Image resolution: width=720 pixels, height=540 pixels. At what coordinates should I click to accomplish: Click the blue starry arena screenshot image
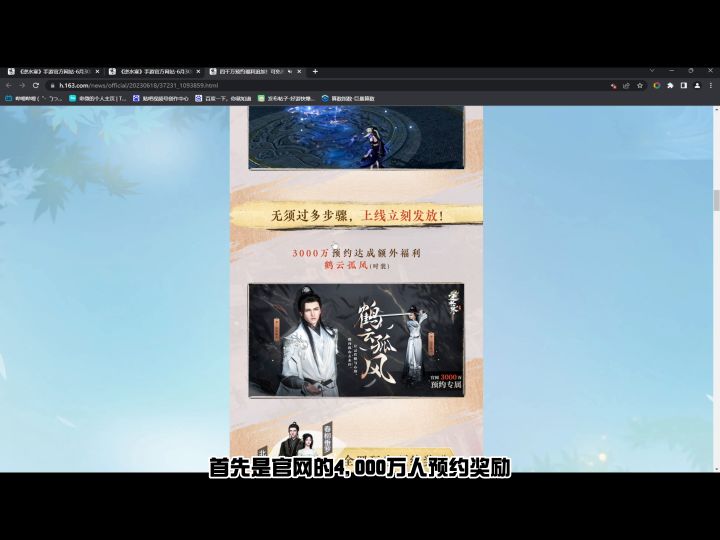[356, 137]
